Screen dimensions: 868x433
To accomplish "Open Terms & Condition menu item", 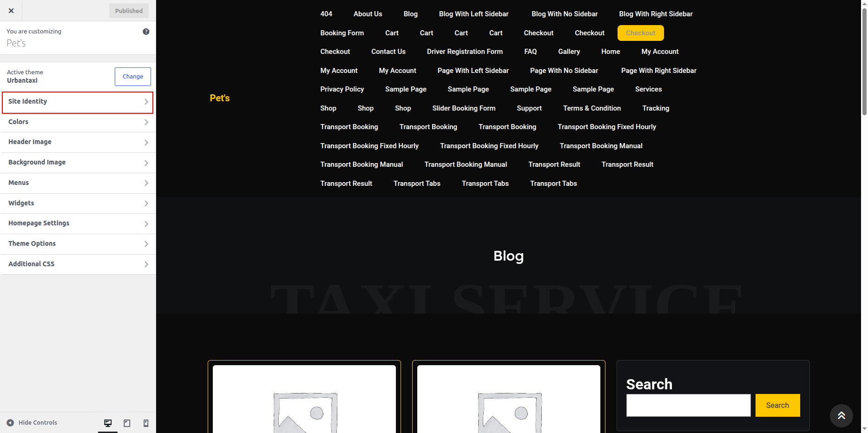I will (592, 108).
